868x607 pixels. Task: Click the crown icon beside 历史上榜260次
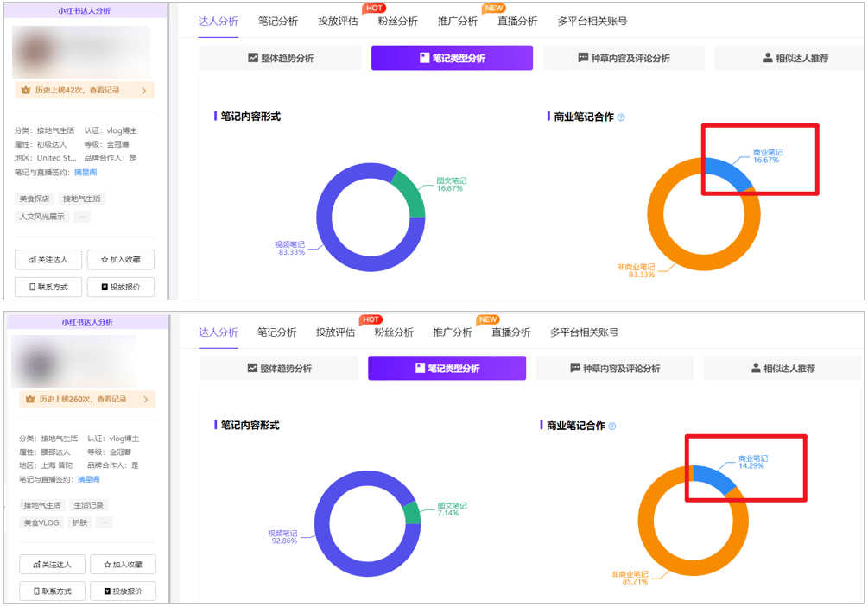pos(30,400)
